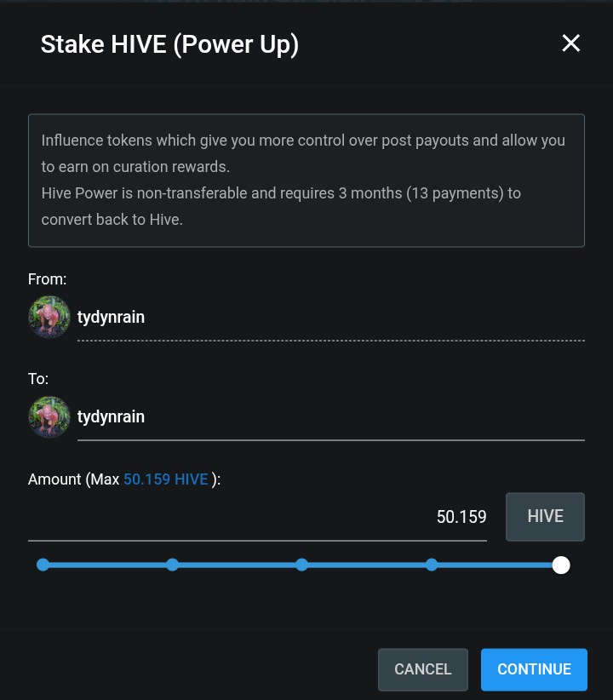Select the leftmost slider tick mark
The image size is (613, 700).
(43, 565)
